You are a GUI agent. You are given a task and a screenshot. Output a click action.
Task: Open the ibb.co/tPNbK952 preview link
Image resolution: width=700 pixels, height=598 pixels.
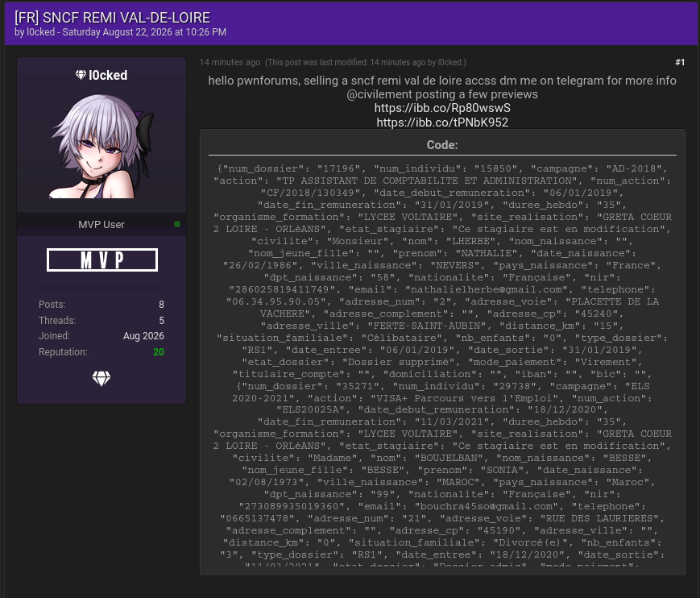[442, 122]
